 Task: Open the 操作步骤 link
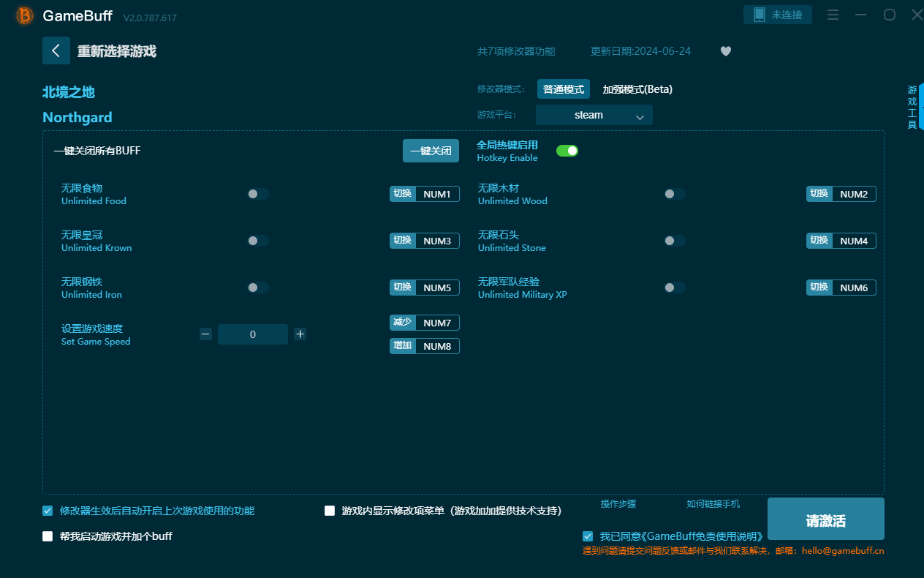tap(618, 503)
